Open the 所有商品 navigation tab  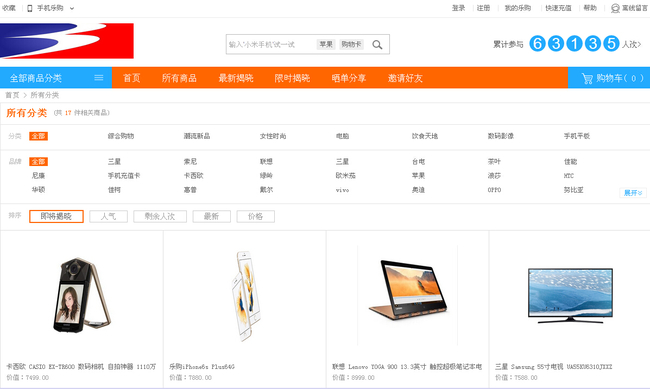(x=179, y=78)
